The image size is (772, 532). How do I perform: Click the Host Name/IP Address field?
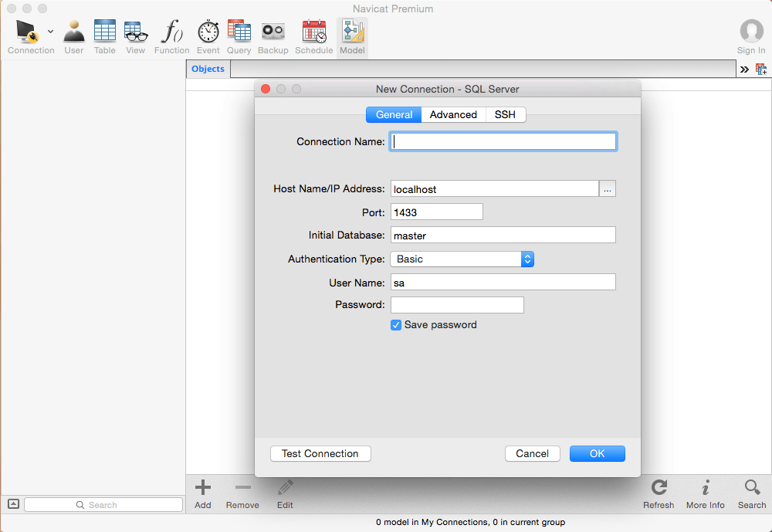[494, 188]
